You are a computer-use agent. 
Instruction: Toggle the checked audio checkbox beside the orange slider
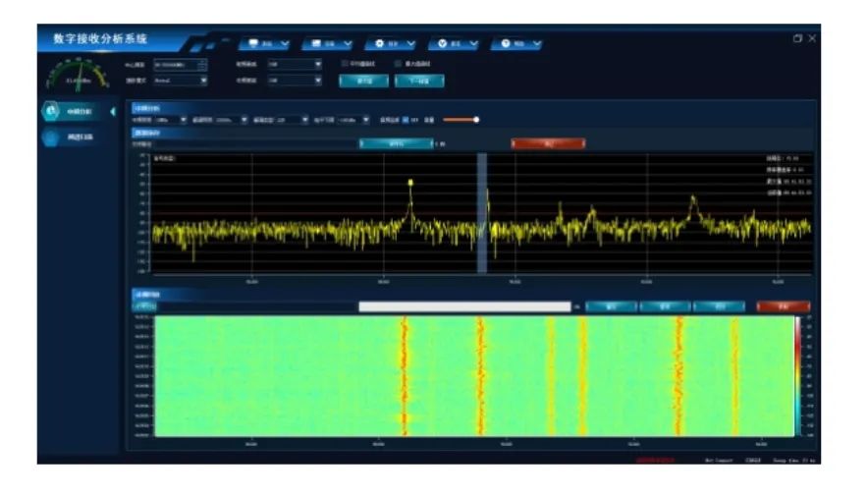click(406, 120)
